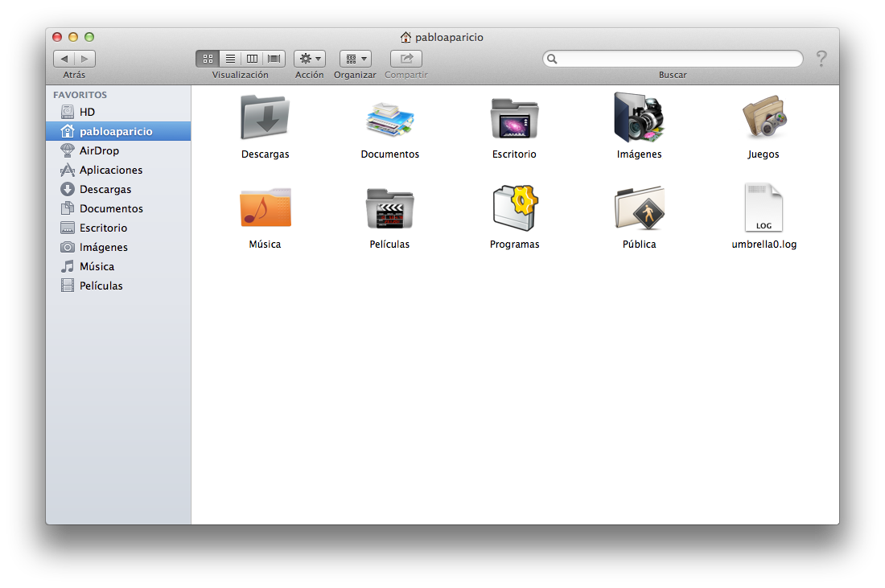Switch to icon view mode
Screen dimensions: 885x588
(x=208, y=59)
